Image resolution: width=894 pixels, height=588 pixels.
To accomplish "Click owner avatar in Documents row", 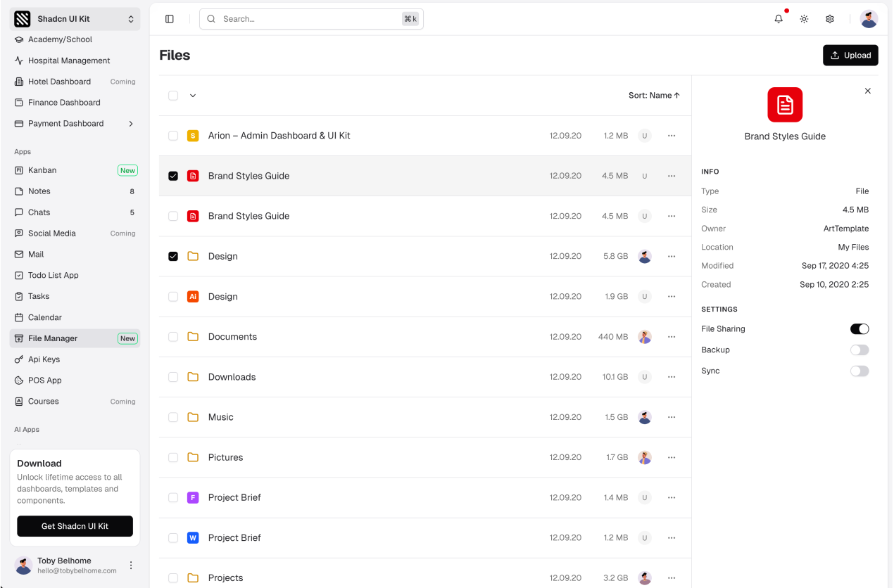I will pos(645,337).
